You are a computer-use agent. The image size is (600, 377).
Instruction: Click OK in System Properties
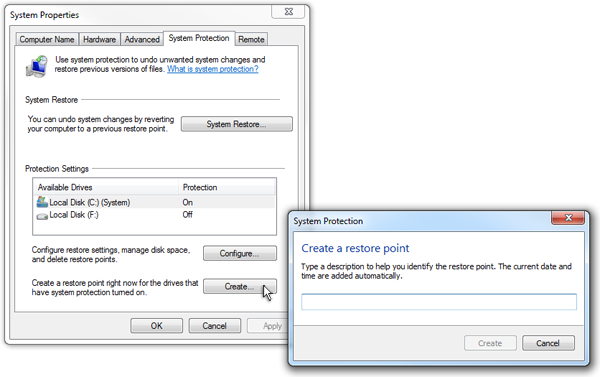tap(157, 326)
